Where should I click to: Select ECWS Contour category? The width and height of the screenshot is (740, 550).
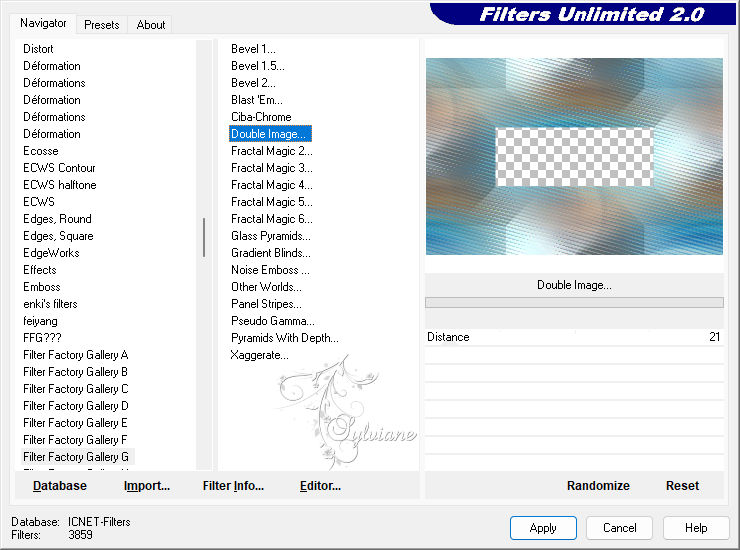click(x=59, y=168)
